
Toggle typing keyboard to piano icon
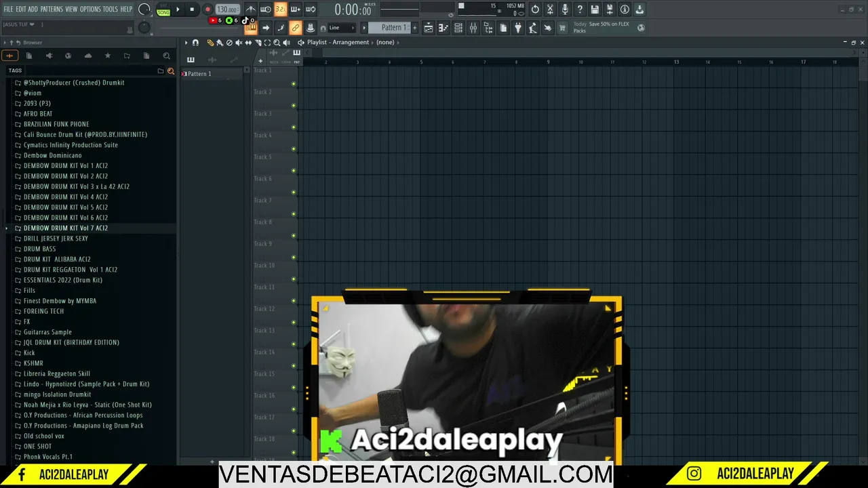tap(251, 28)
